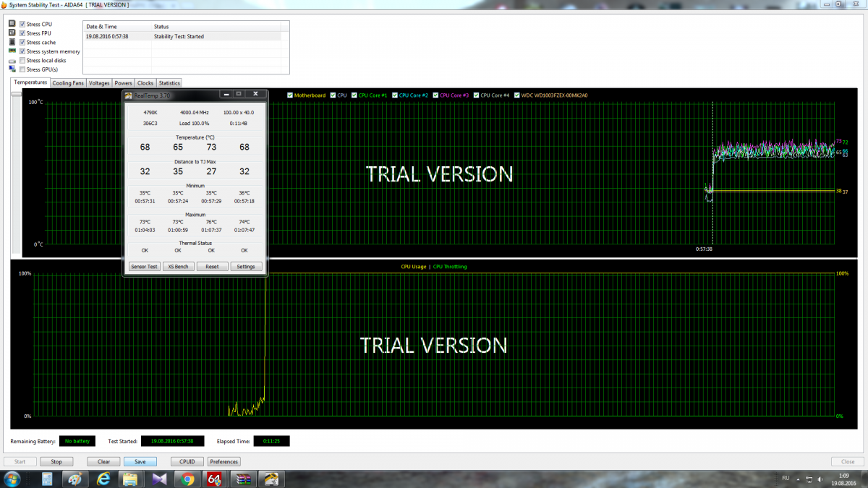Open Internet Explorer in the taskbar
Image resolution: width=868 pixels, height=488 pixels.
(103, 479)
